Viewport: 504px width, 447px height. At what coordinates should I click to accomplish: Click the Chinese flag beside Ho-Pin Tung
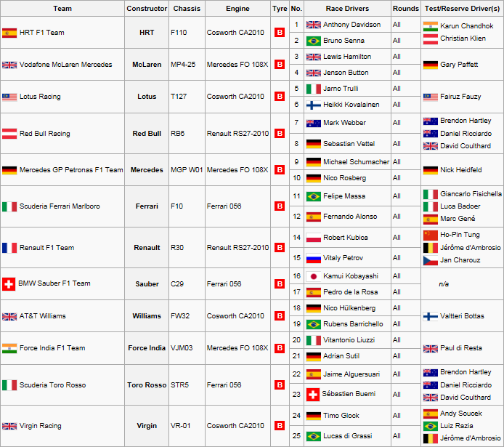tap(431, 235)
